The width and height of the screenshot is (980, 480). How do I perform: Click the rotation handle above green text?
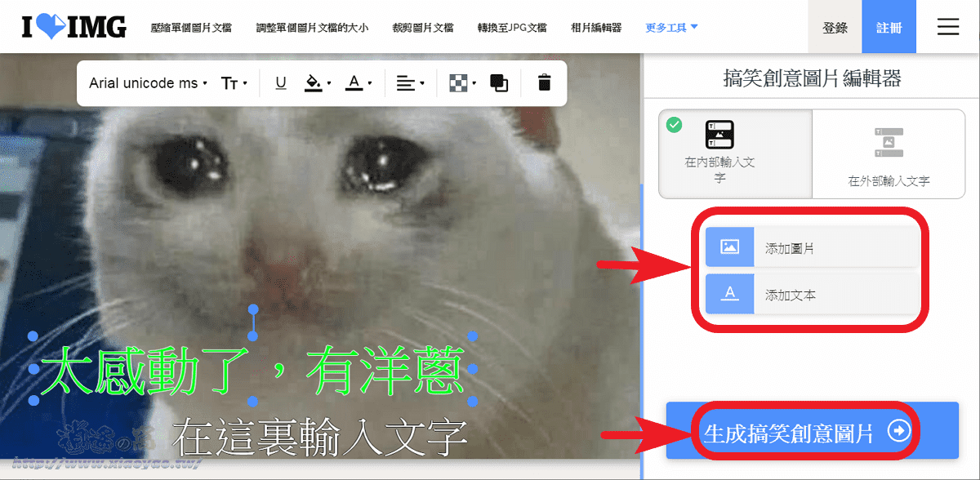tap(252, 310)
